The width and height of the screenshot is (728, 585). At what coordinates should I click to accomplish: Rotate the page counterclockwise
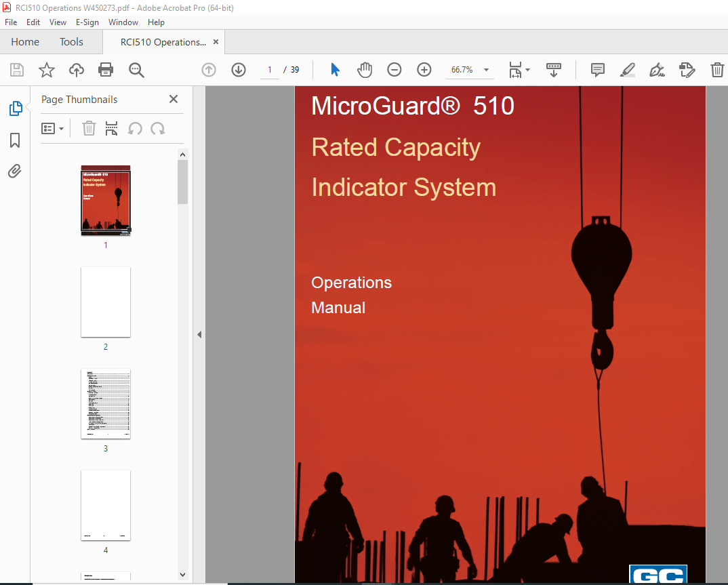(x=135, y=129)
